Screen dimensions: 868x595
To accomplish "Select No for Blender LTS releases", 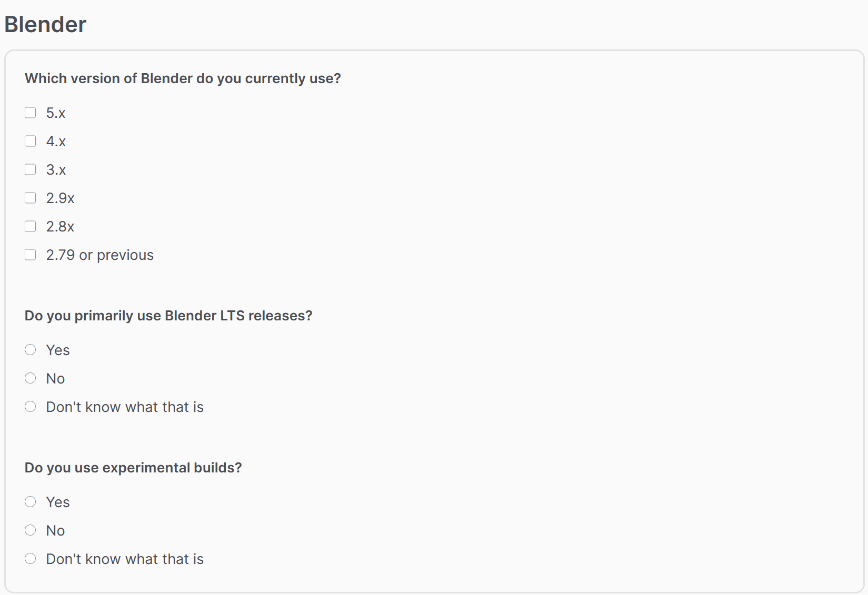I will pyautogui.click(x=30, y=378).
